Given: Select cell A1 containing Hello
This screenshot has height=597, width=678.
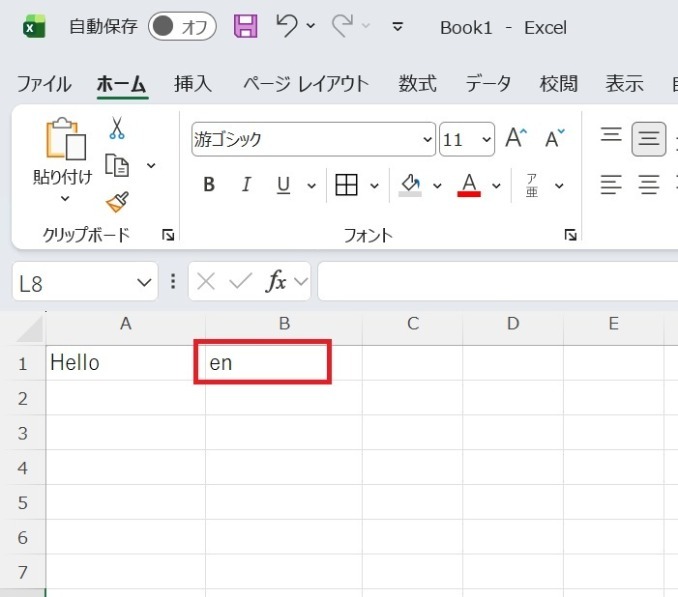Looking at the screenshot, I should (125, 363).
